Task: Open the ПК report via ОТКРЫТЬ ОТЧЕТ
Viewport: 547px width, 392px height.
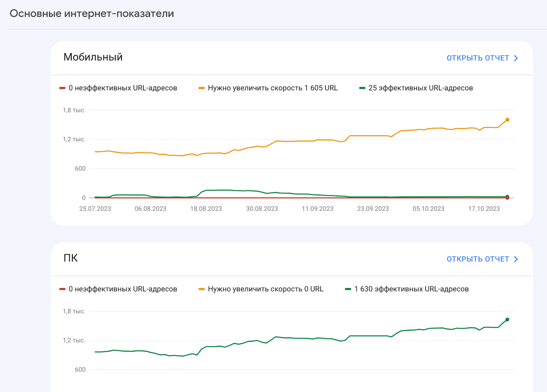Action: coord(478,259)
